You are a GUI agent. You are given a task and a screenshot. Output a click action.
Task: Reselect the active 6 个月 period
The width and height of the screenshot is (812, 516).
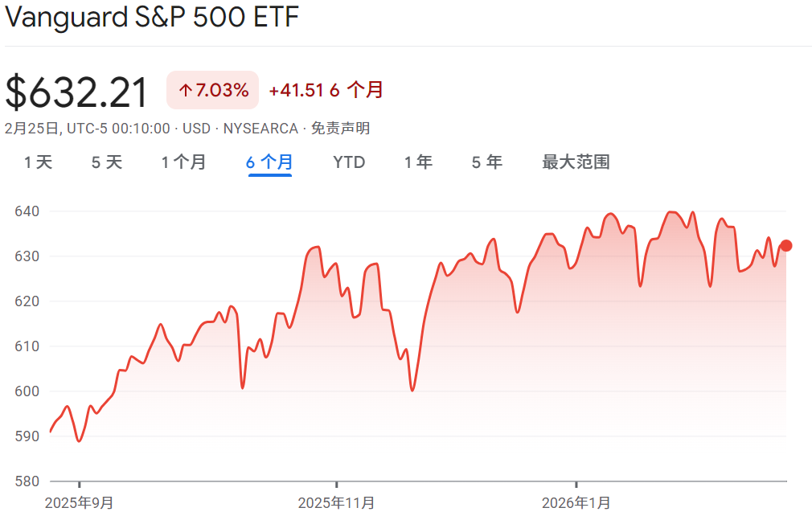click(269, 162)
